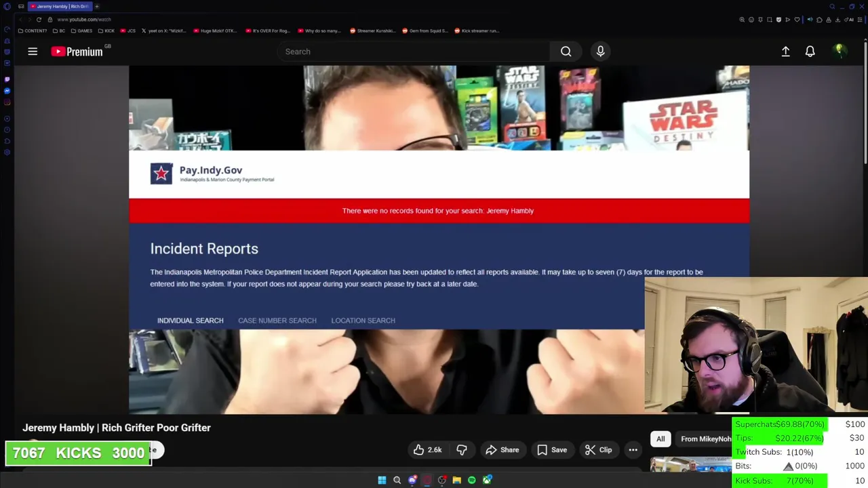This screenshot has width=868, height=488.
Task: Open the account avatar menu
Action: pos(839,51)
